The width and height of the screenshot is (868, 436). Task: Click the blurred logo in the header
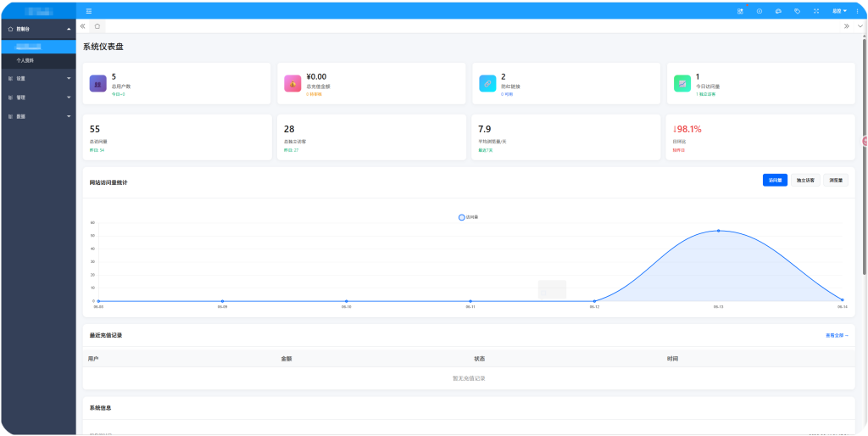click(x=38, y=10)
